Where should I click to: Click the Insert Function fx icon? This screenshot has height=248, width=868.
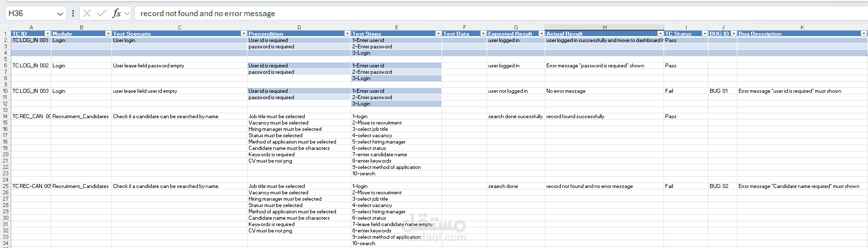coord(116,13)
